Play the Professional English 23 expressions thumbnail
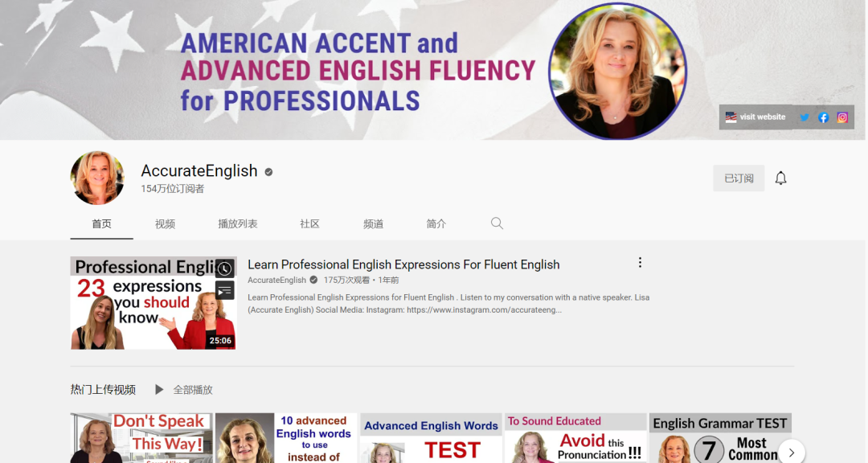The image size is (868, 463). 154,303
